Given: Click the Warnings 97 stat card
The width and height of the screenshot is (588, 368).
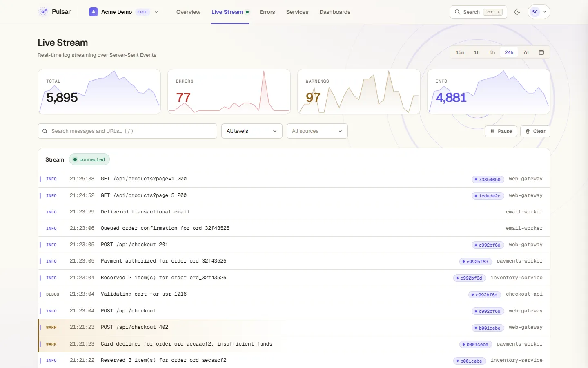Looking at the screenshot, I should pos(359,92).
